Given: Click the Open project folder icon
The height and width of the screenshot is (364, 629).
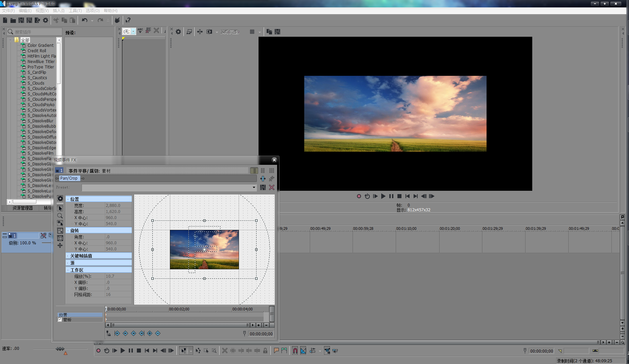Looking at the screenshot, I should click(13, 20).
